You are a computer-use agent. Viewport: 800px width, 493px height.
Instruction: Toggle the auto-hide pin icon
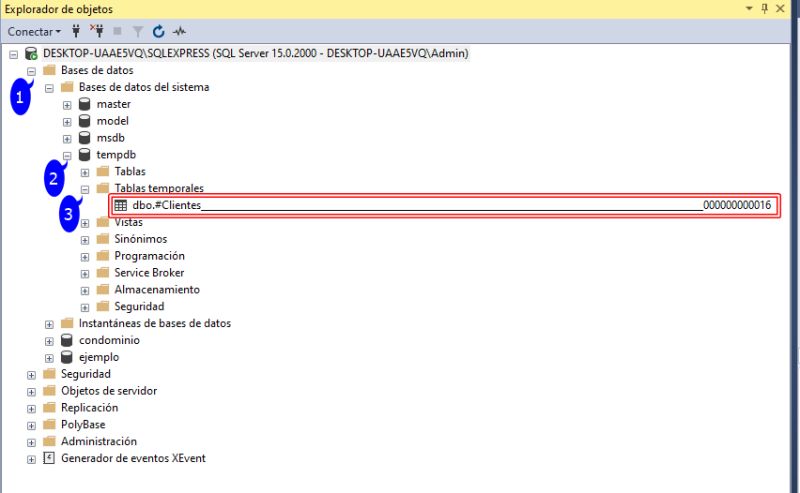point(764,9)
